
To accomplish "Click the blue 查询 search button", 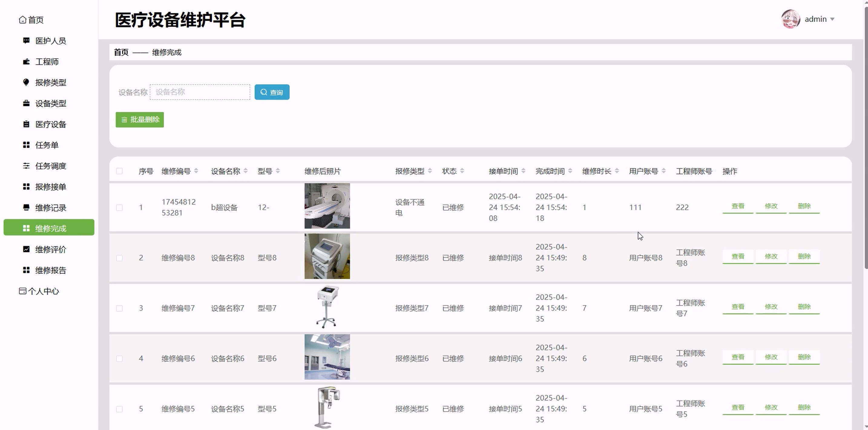I will coord(271,92).
